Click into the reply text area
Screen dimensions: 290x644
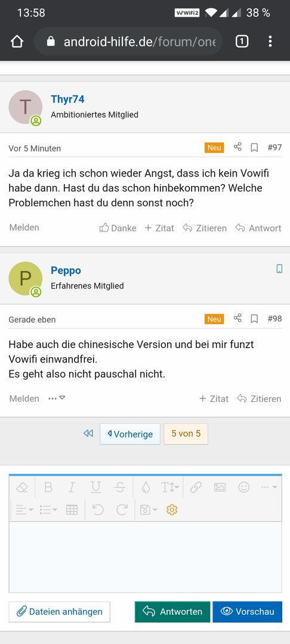pyautogui.click(x=145, y=556)
